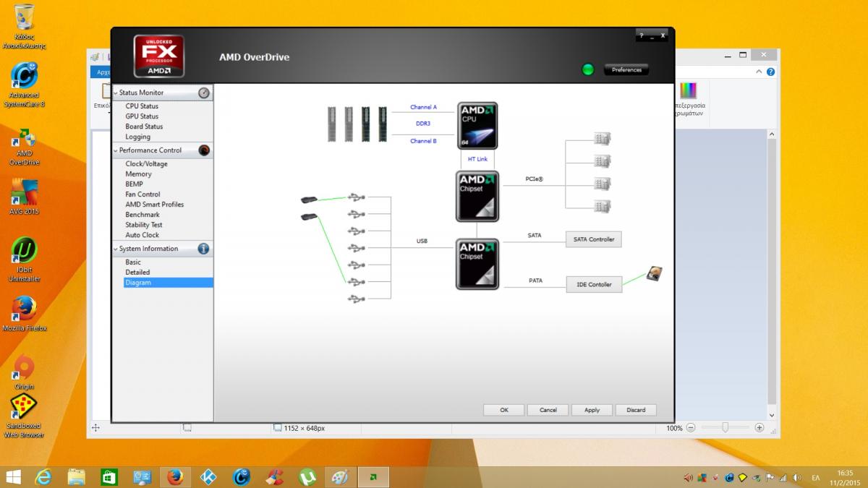Select the Diagram entry in the sidebar
The height and width of the screenshot is (488, 868).
[169, 283]
